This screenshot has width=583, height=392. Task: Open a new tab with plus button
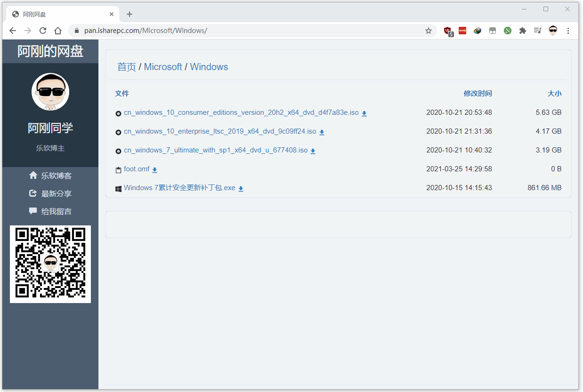(x=130, y=14)
